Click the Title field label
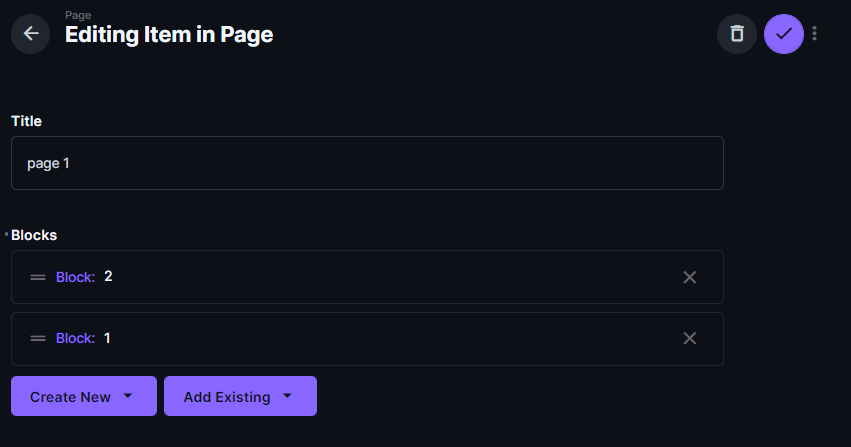Screen dimensions: 851x447 (x=26, y=121)
